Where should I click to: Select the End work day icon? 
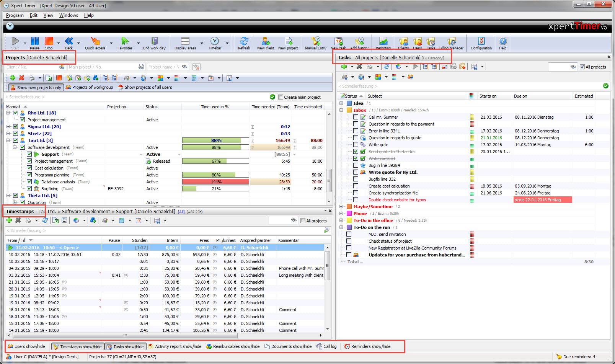click(x=154, y=42)
